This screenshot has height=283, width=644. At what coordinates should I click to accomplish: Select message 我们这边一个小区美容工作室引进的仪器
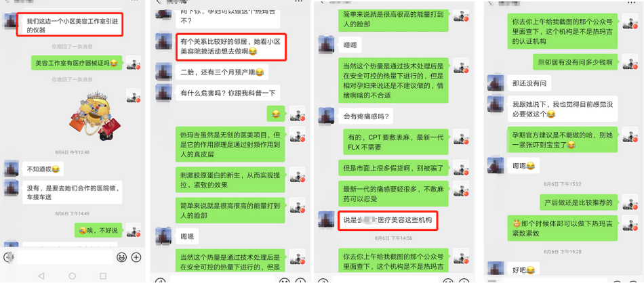(71, 25)
